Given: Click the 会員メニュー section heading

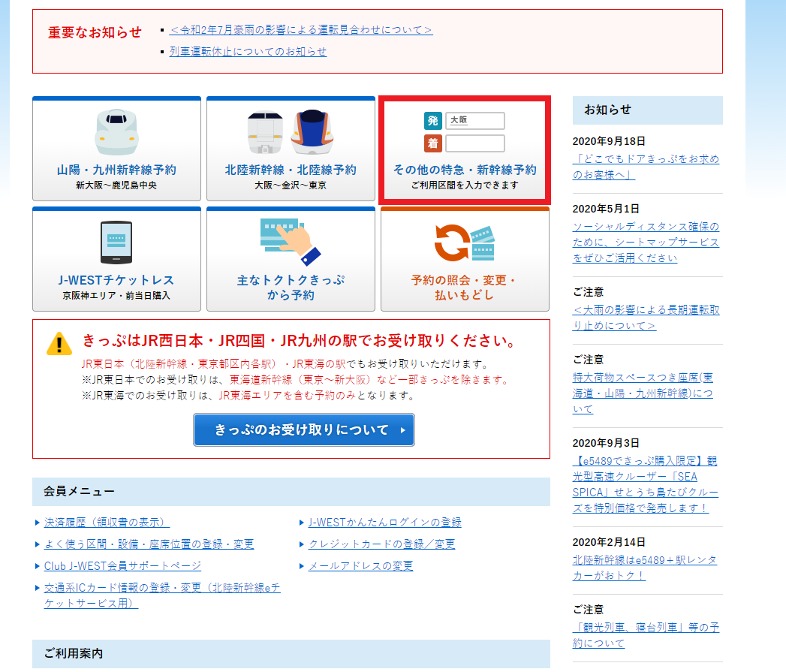Looking at the screenshot, I should [79, 492].
